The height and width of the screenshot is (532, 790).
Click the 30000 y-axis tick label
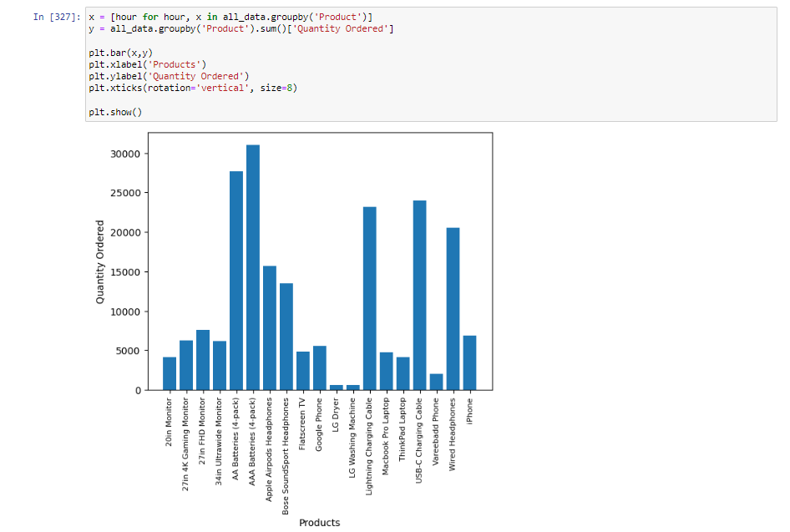point(125,155)
